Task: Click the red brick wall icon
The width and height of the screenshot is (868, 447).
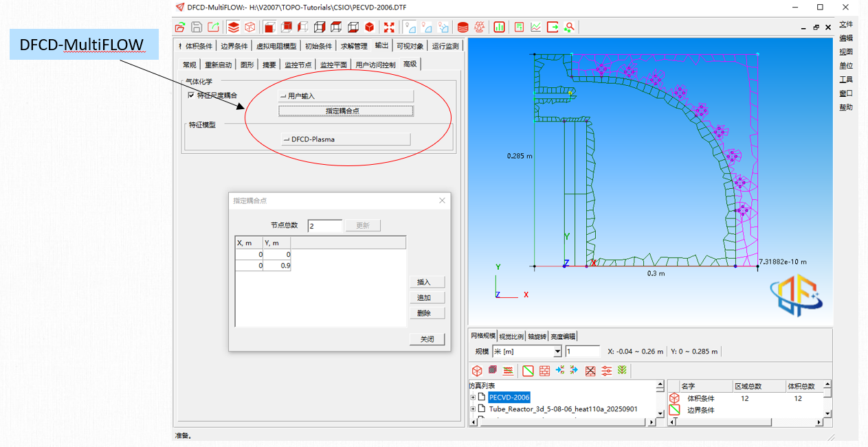Action: coord(544,371)
